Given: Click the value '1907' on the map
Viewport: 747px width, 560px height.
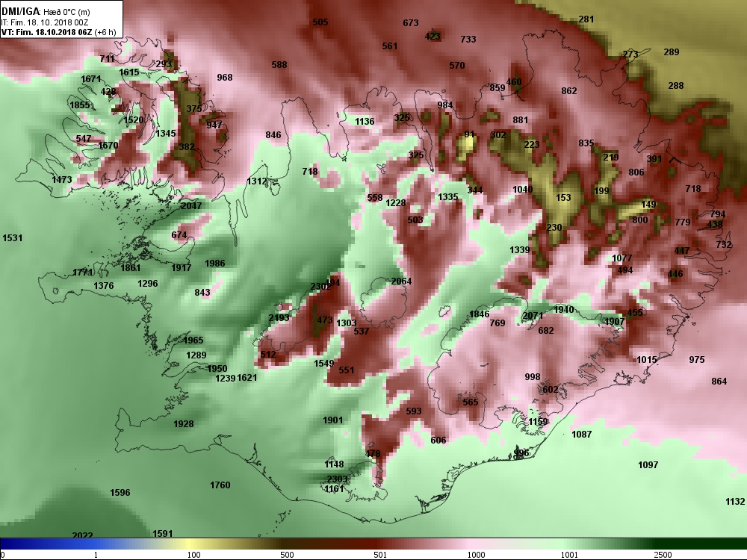Looking at the screenshot, I should tap(614, 321).
